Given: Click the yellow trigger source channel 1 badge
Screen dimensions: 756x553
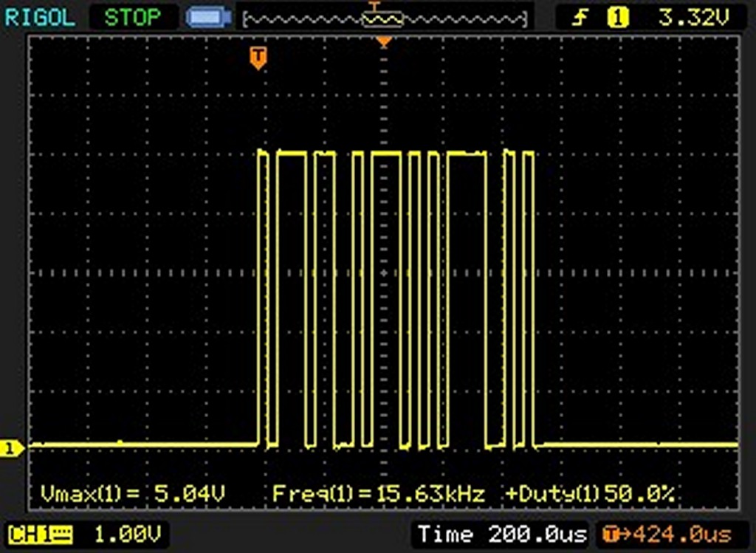Looking at the screenshot, I should tap(618, 18).
